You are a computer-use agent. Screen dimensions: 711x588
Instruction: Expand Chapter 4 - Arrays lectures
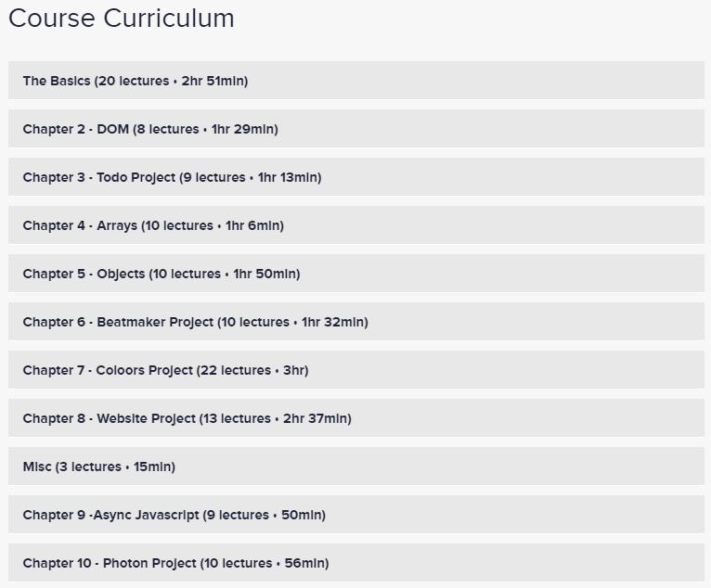point(355,225)
